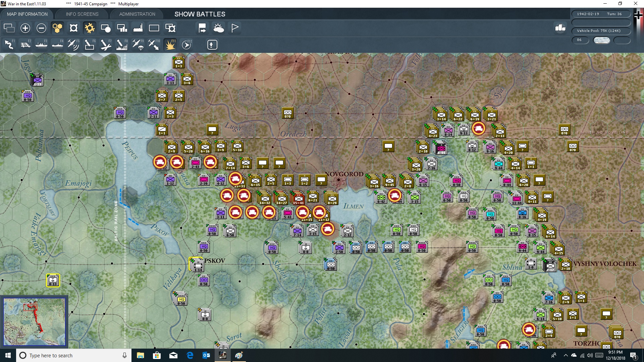Open the MAP INFORMATION tab
This screenshot has height=362, width=644.
click(x=27, y=14)
